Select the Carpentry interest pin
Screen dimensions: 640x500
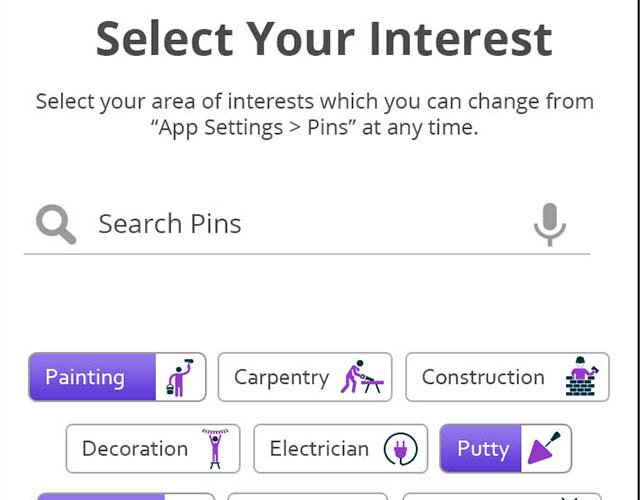281,377
